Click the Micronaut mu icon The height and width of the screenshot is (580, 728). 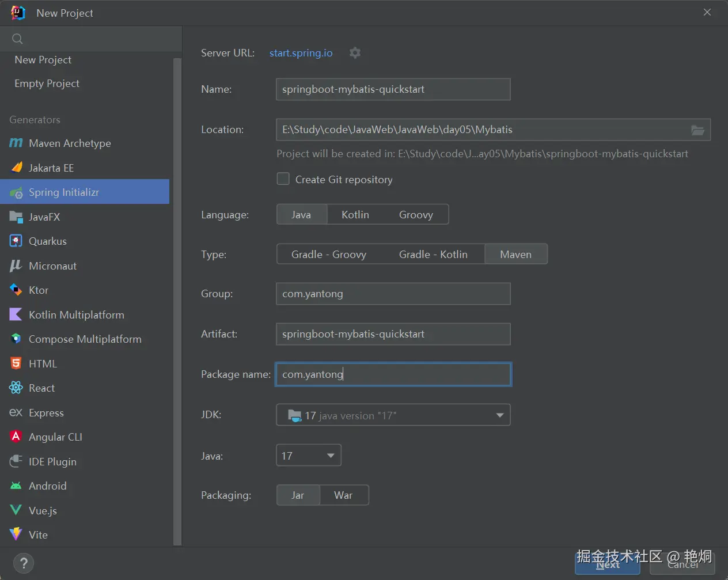click(x=16, y=266)
